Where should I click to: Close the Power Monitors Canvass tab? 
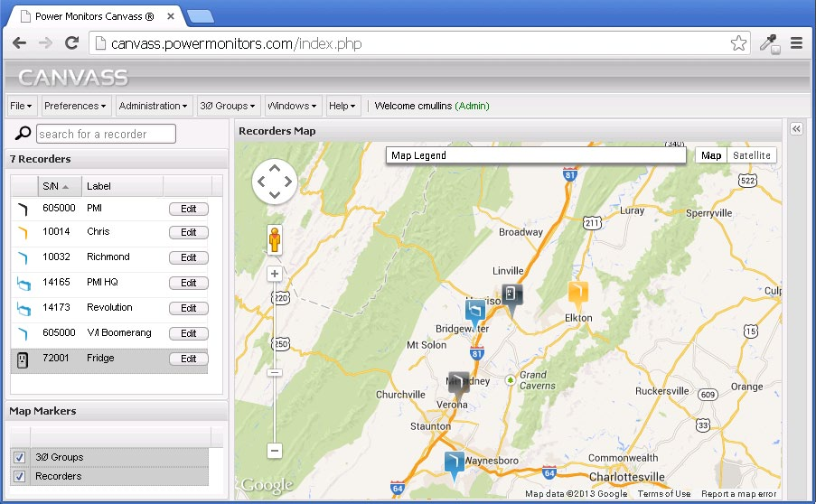pyautogui.click(x=170, y=16)
